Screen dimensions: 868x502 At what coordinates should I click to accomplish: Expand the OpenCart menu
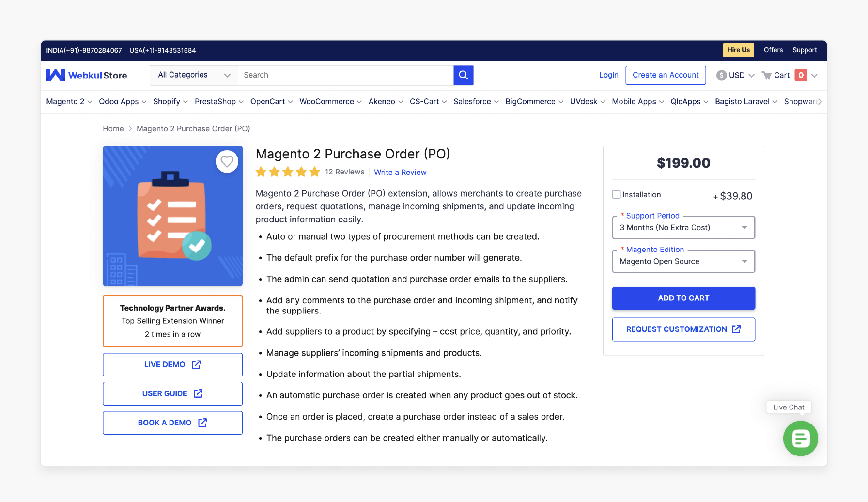click(272, 101)
